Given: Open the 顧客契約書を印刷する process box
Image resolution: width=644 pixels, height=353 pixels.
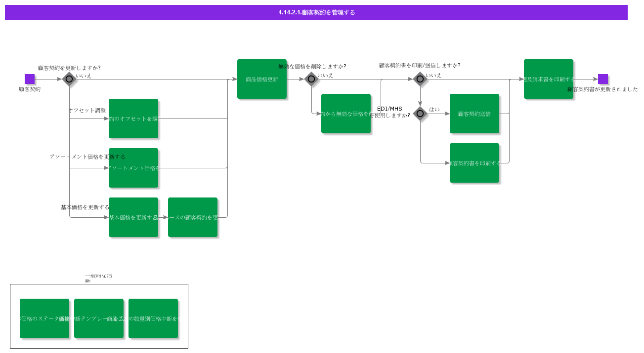Looking at the screenshot, I should (x=474, y=163).
